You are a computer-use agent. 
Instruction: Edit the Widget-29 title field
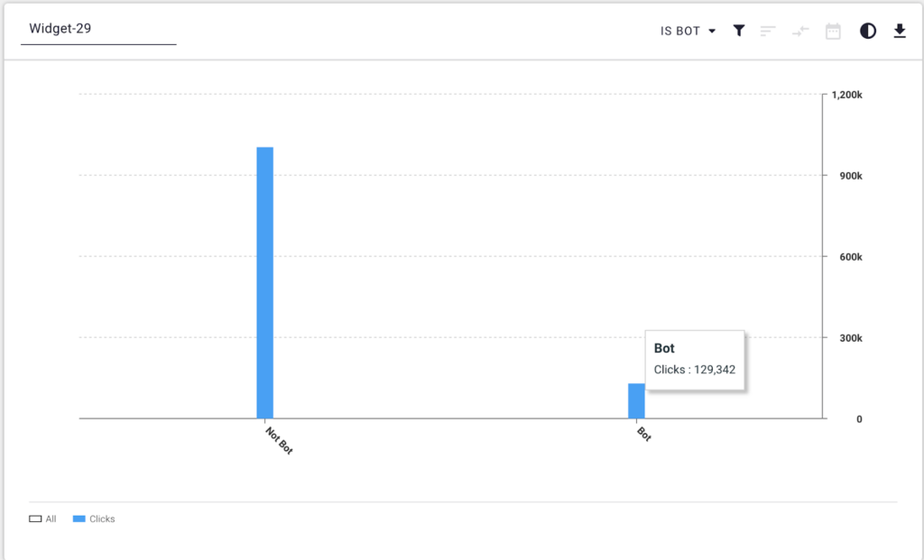point(99,29)
